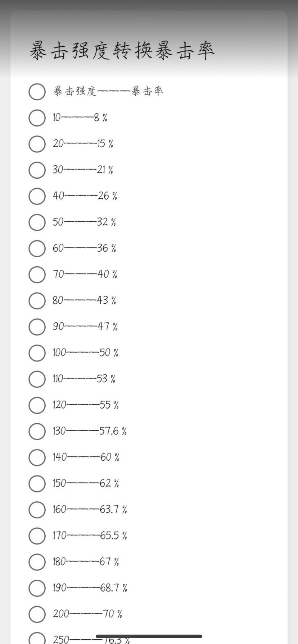Choose the 140———60 % radio button

pyautogui.click(x=37, y=457)
